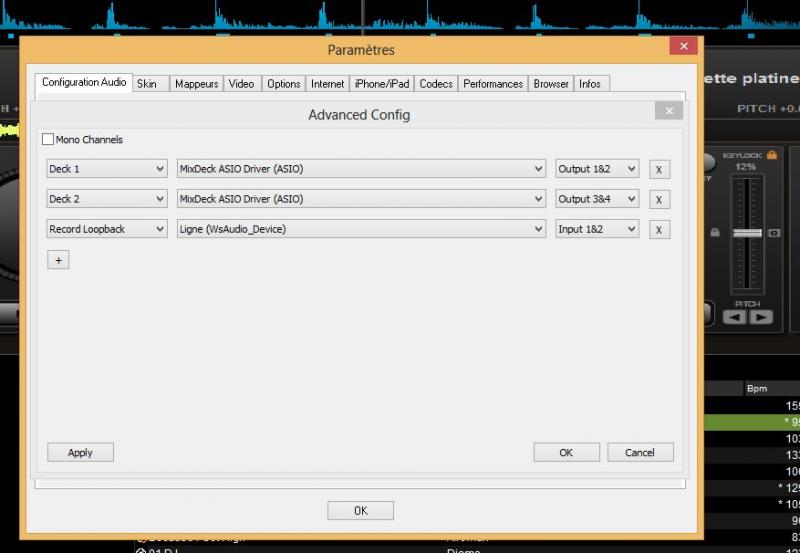Click the pitch bend left arrow
The image size is (800, 553).
[734, 317]
